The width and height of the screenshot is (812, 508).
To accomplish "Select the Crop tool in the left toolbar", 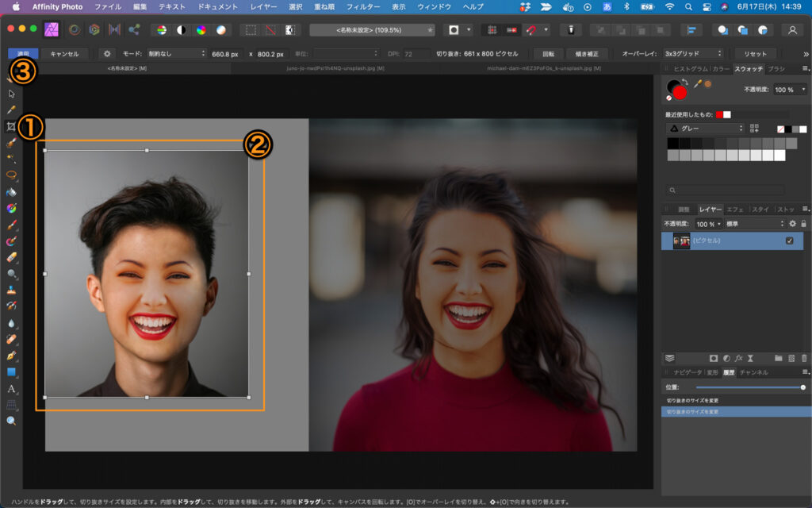I will click(11, 126).
